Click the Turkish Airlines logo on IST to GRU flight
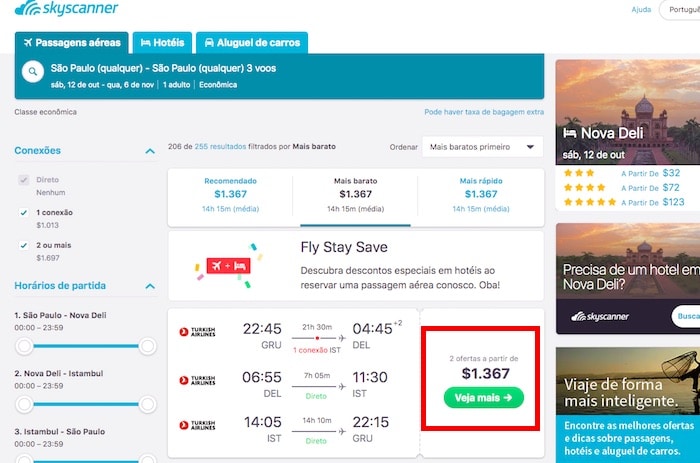The width and height of the screenshot is (700, 463). (x=197, y=425)
